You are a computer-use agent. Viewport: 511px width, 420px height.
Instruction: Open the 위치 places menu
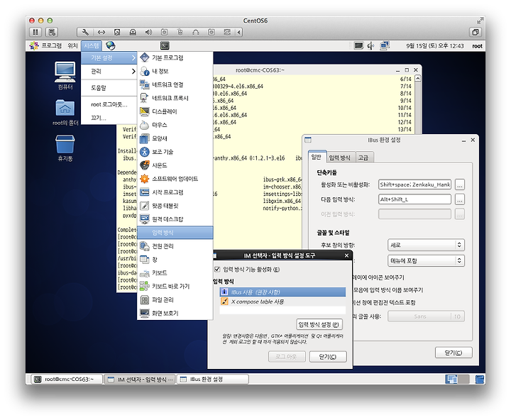click(x=72, y=45)
